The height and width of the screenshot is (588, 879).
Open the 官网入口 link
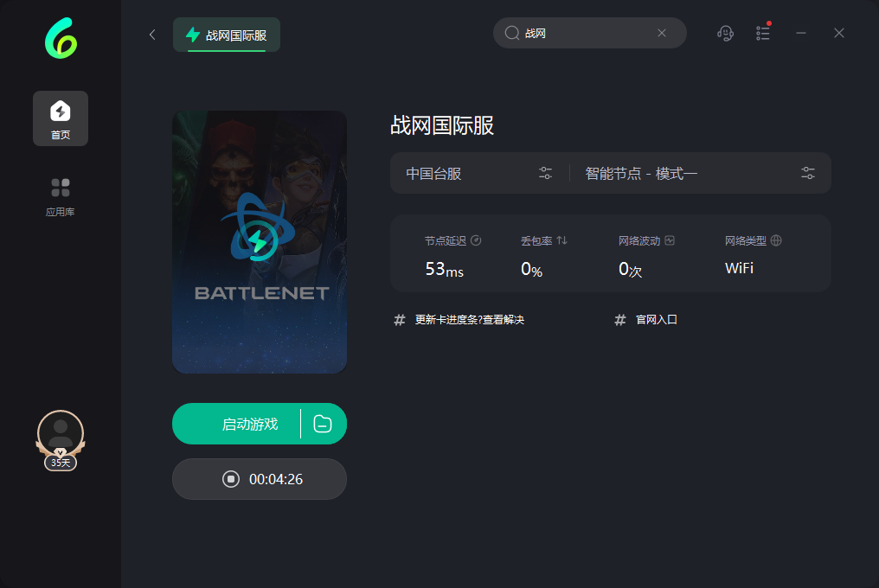tap(656, 320)
